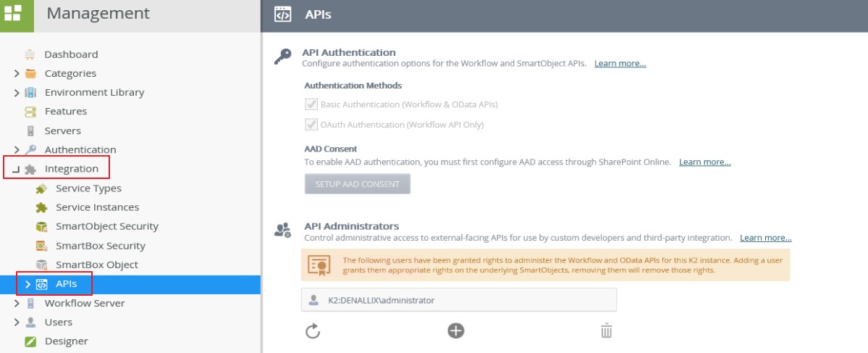The height and width of the screenshot is (353, 868).
Task: Open Learn more link for API Authentication
Action: click(620, 64)
